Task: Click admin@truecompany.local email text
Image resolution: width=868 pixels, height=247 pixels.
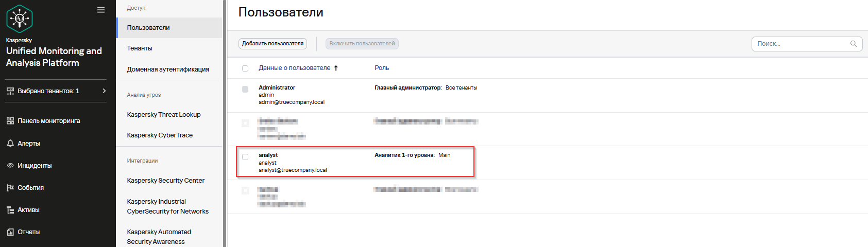Action: 292,102
